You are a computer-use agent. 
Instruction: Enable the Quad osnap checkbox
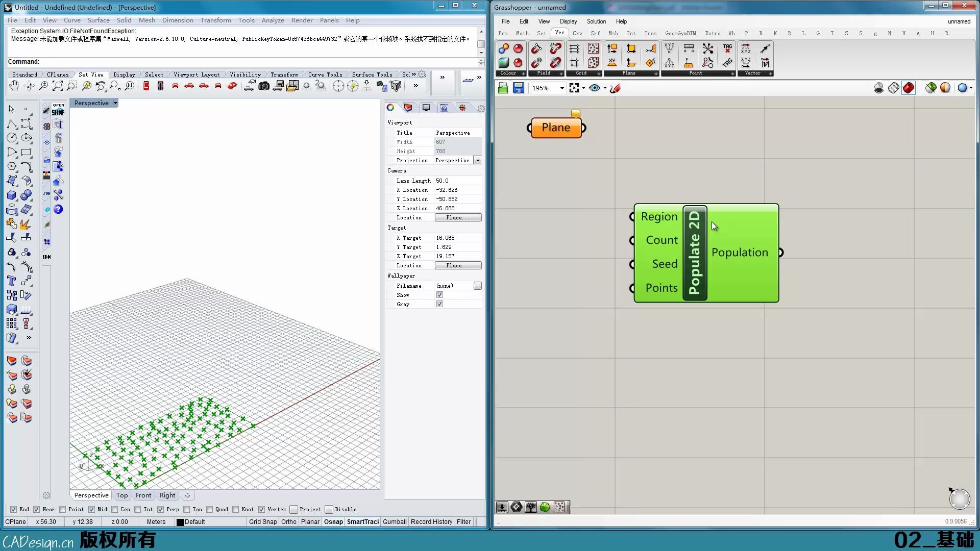(209, 509)
